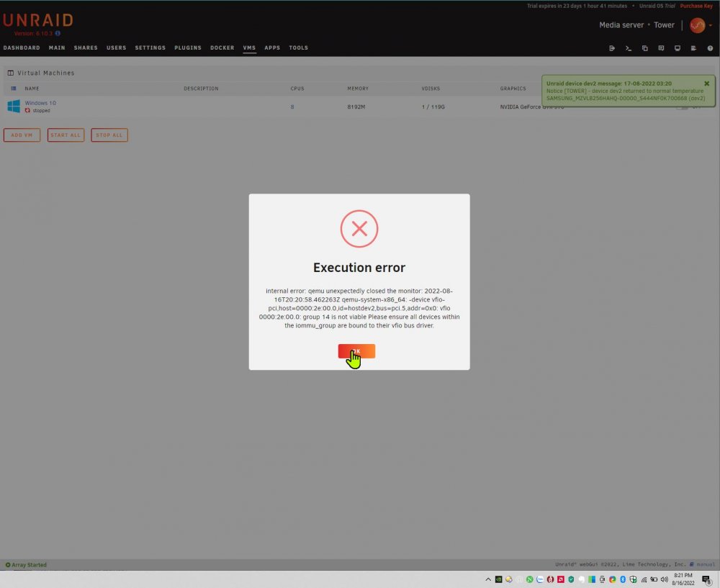Switch to the Docker tab
The width and height of the screenshot is (720, 588).
coord(222,48)
